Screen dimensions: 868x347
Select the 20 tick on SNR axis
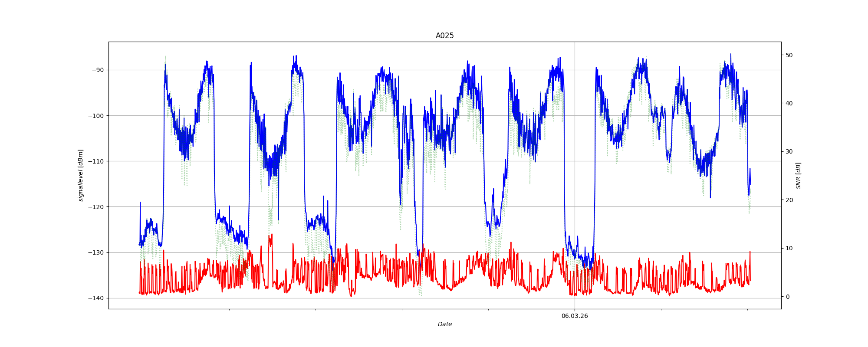pos(789,200)
